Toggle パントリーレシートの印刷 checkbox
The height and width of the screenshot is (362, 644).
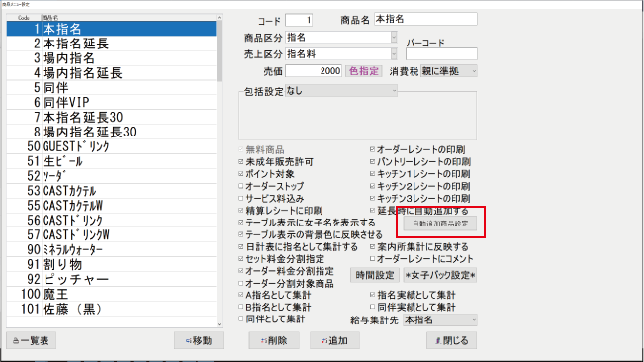373,162
